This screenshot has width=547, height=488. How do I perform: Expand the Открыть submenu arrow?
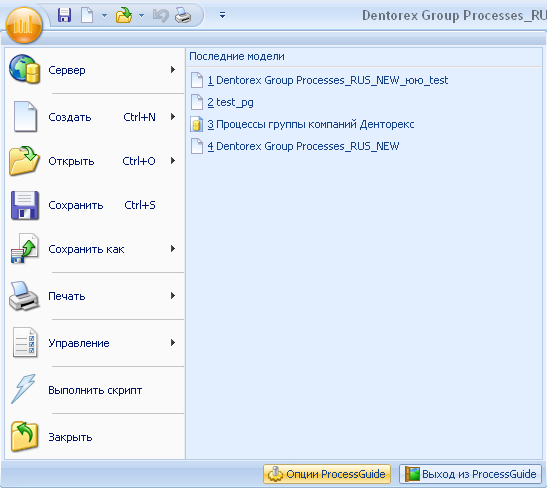173,160
